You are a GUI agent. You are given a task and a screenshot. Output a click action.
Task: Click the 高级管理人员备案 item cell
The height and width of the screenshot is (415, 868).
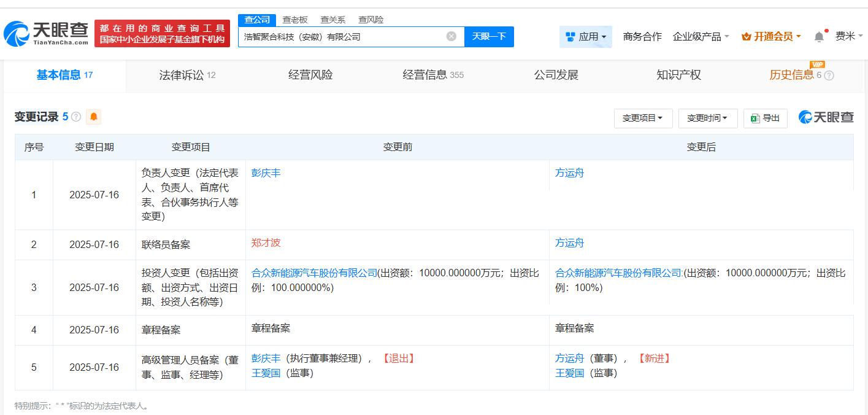pyautogui.click(x=191, y=368)
